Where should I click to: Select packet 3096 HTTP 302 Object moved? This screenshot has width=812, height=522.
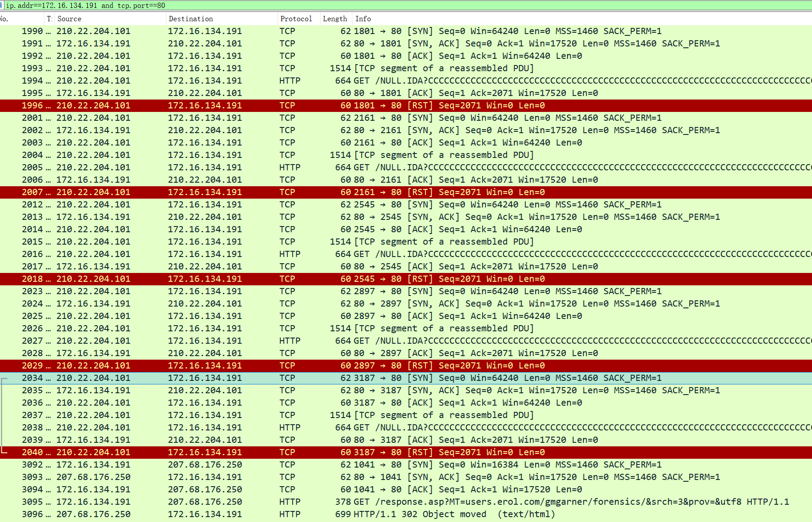[x=406, y=514]
